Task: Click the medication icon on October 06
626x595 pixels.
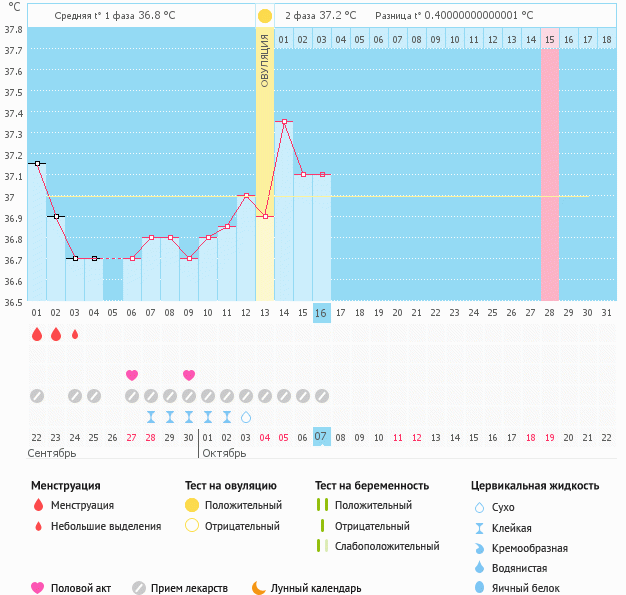Action: click(x=303, y=396)
